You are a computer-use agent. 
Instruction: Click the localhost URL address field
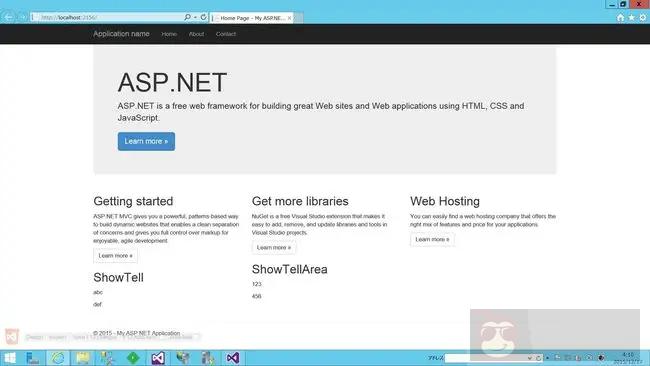pos(108,17)
